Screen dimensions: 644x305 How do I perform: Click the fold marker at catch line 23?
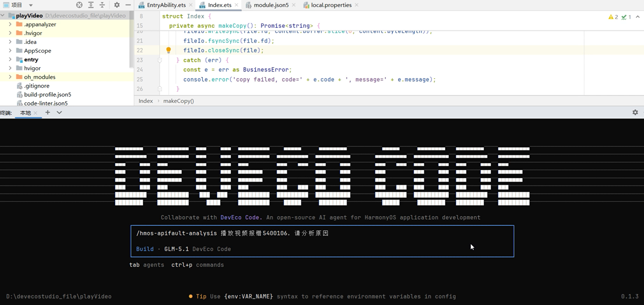(160, 60)
